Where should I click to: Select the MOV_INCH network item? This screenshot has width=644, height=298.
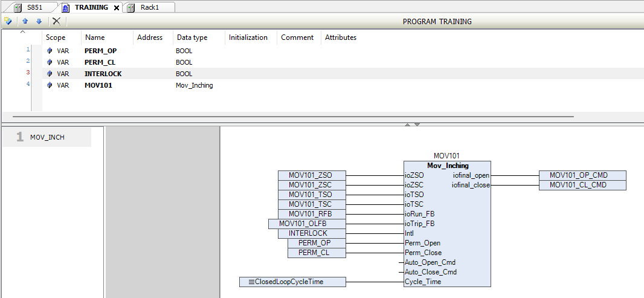tap(47, 137)
